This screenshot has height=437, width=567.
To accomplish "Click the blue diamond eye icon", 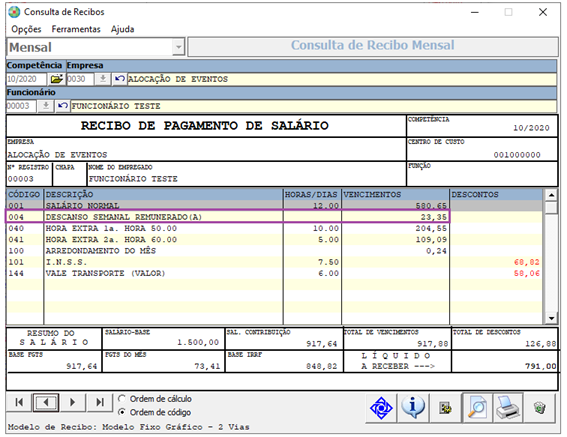I will tap(381, 408).
